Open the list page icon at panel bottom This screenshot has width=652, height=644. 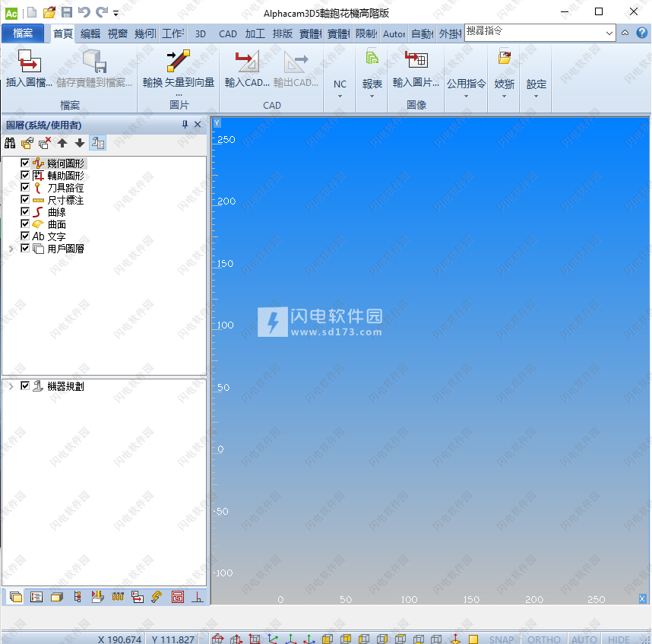(36, 597)
